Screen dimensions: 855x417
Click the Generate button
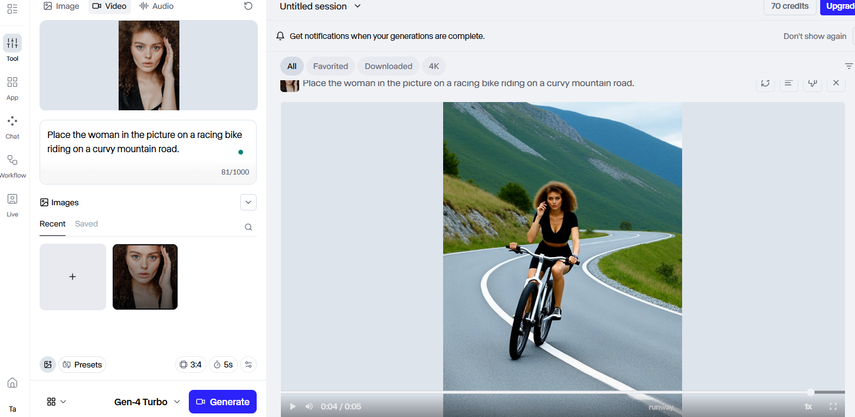point(222,402)
